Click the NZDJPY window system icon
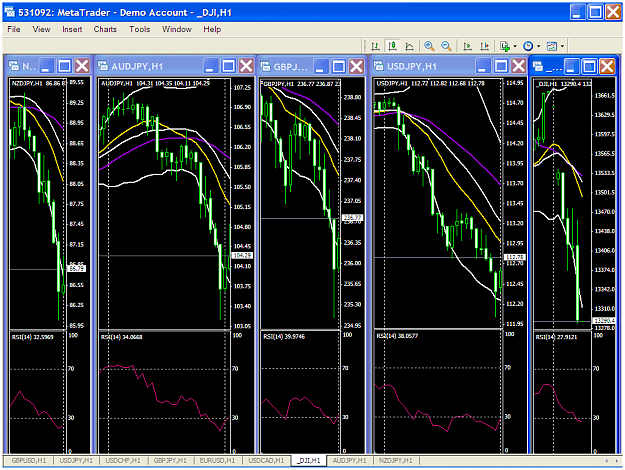The image size is (625, 470). (x=14, y=66)
